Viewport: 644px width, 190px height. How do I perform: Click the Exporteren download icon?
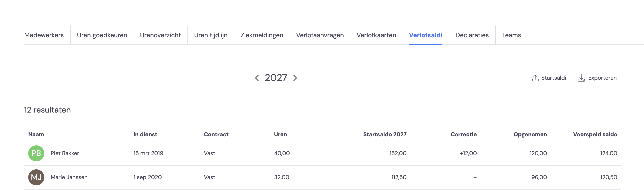tap(581, 78)
